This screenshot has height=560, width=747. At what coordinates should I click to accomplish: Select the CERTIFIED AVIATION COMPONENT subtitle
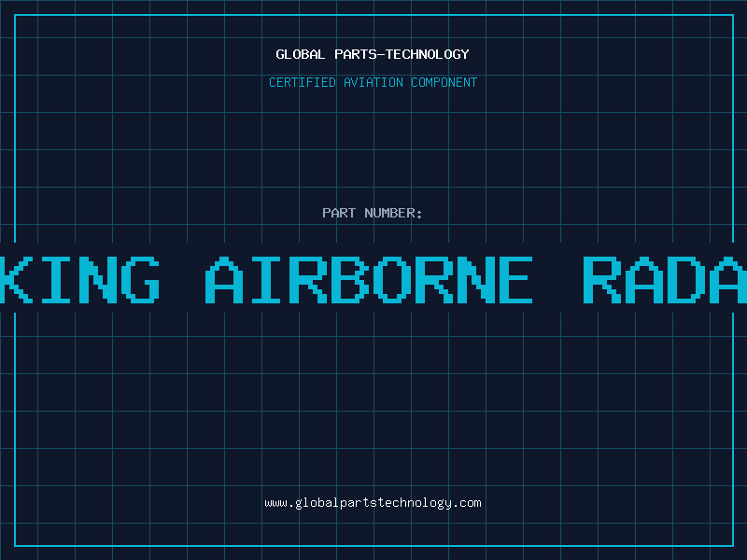coord(373,82)
